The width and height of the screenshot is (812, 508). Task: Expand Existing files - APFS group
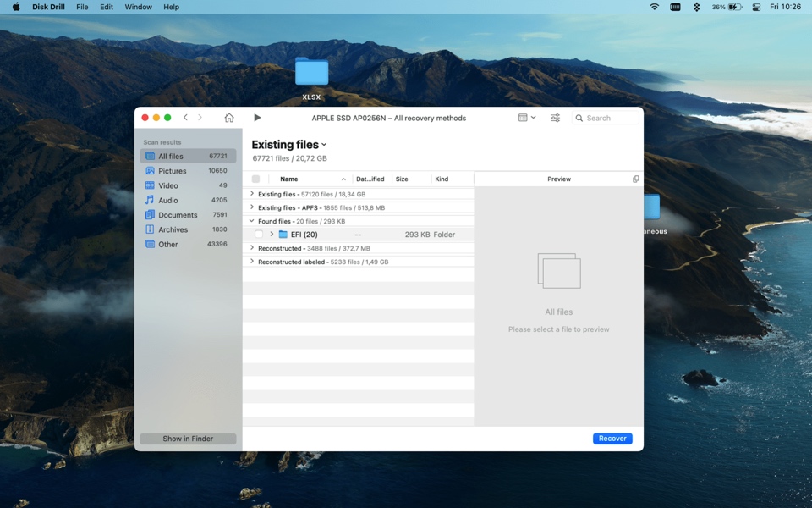point(252,207)
